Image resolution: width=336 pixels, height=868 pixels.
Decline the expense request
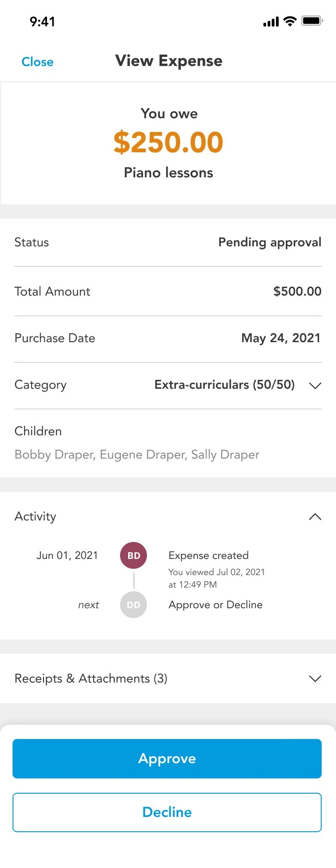(167, 812)
